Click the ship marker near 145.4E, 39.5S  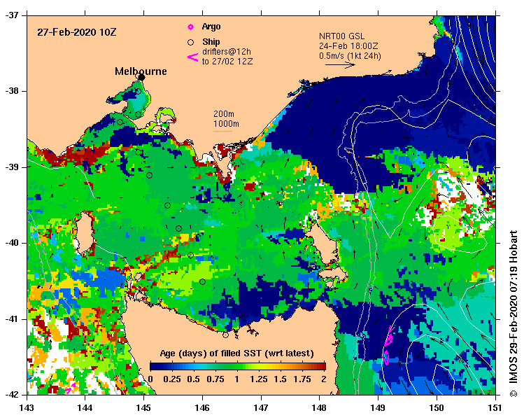(x=167, y=205)
